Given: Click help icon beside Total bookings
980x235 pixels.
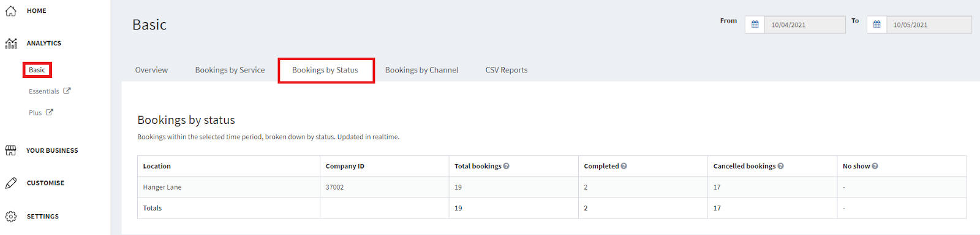Looking at the screenshot, I should coord(507,166).
